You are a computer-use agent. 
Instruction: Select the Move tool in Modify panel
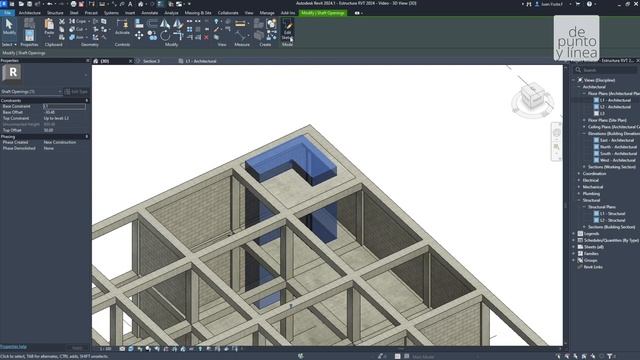[139, 36]
